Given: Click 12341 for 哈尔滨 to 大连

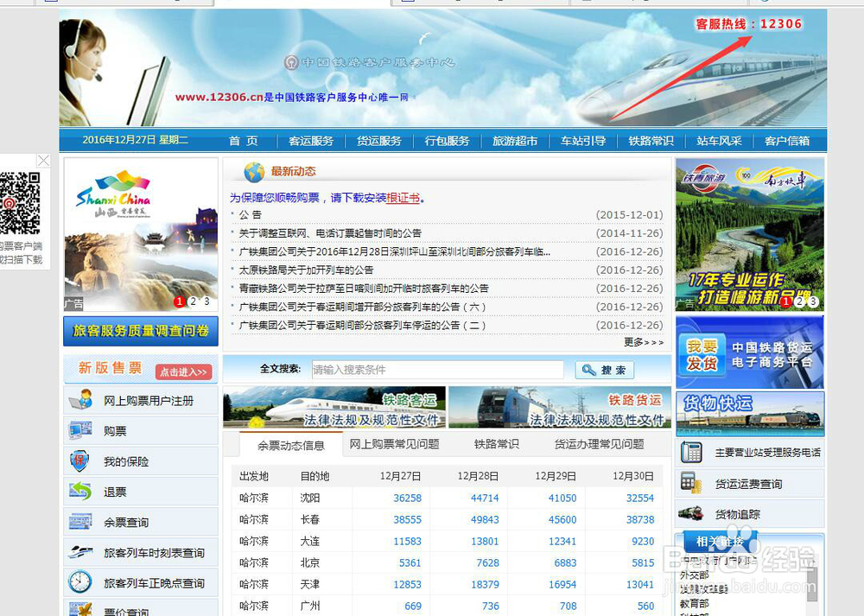Looking at the screenshot, I should pos(562,541).
